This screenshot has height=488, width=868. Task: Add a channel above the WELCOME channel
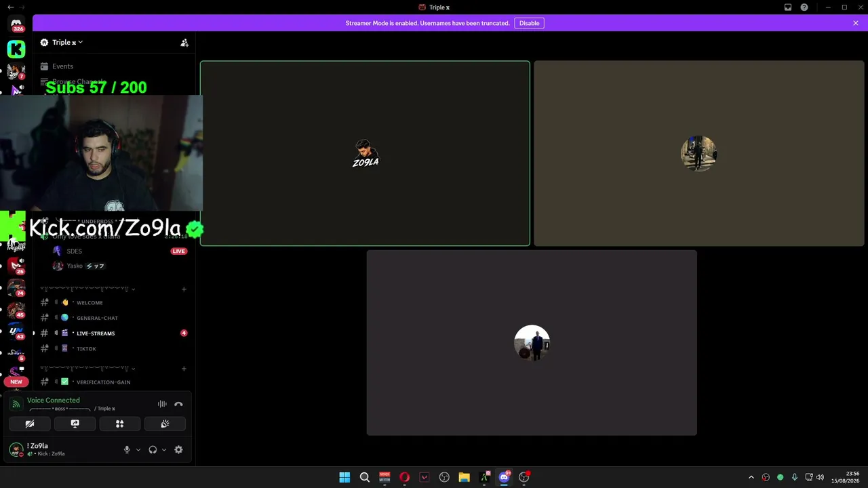pyautogui.click(x=184, y=289)
